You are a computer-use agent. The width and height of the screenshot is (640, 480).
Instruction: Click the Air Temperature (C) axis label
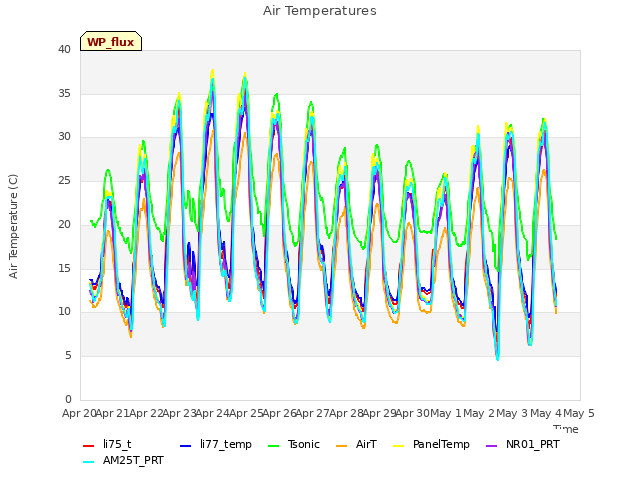coord(13,226)
